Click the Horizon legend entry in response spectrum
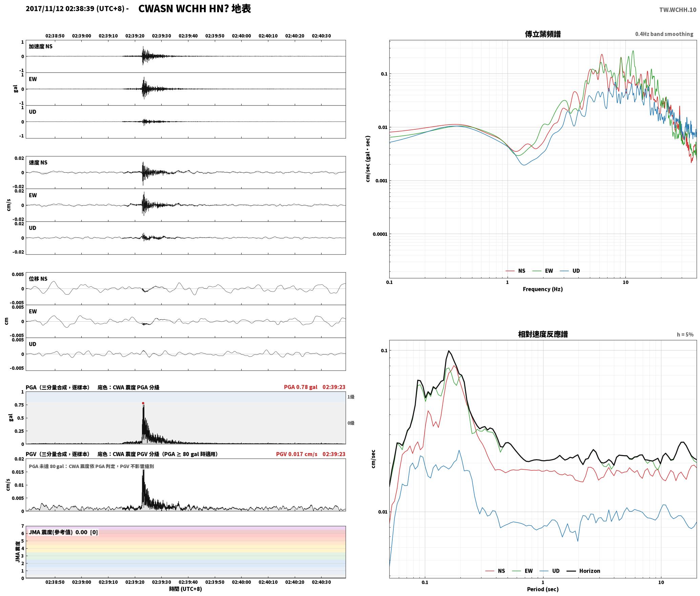This screenshot has height=596, width=700. click(x=583, y=571)
